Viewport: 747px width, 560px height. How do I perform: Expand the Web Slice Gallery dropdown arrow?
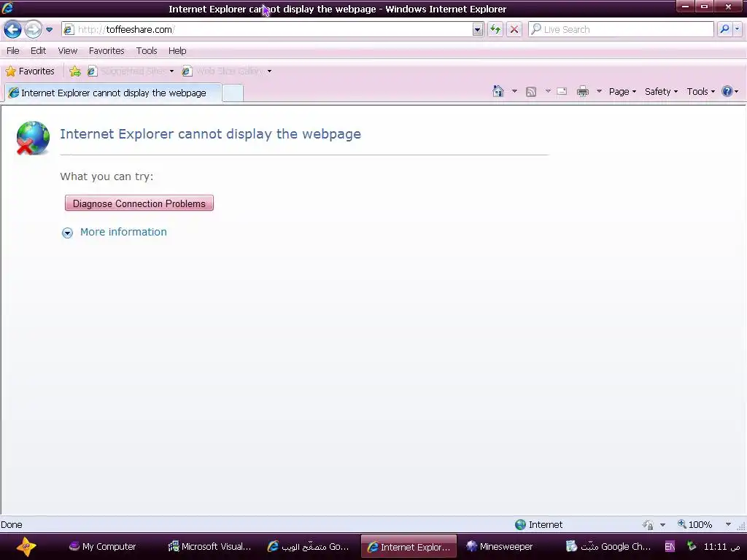coord(269,71)
